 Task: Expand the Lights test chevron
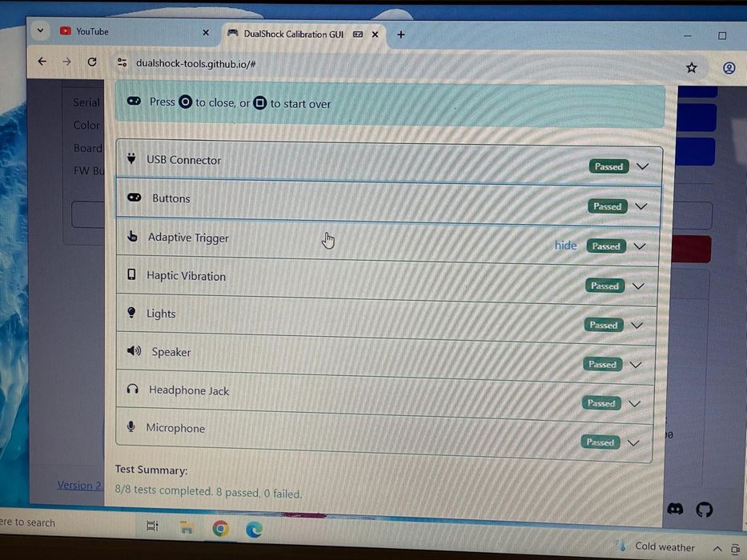637,326
